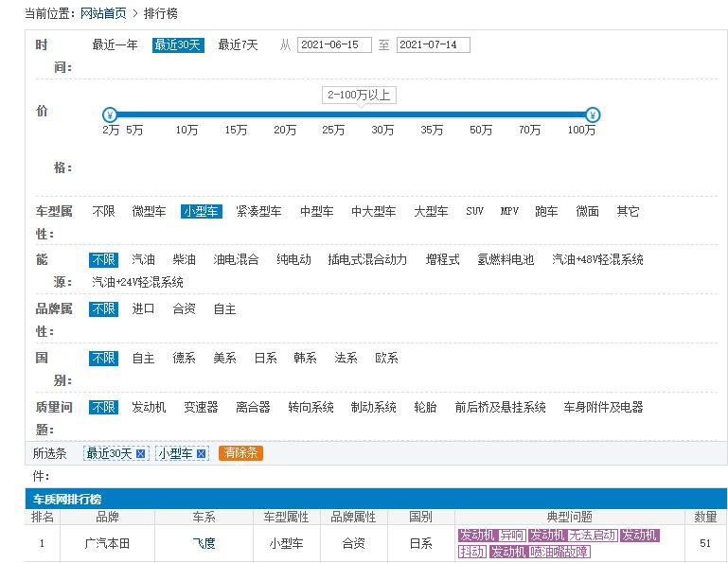The image size is (728, 563).
Task: Open the end date field 2021-07-14
Action: point(433,45)
